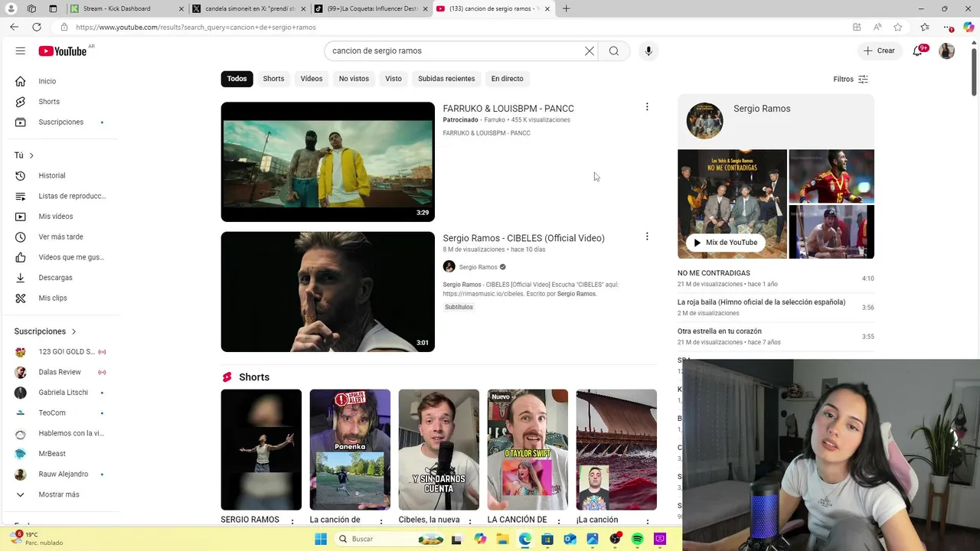Screen dimensions: 980x551
Task: Play the FARRUKO & LOUISBPM - PANCC thumbnail
Action: tap(328, 162)
